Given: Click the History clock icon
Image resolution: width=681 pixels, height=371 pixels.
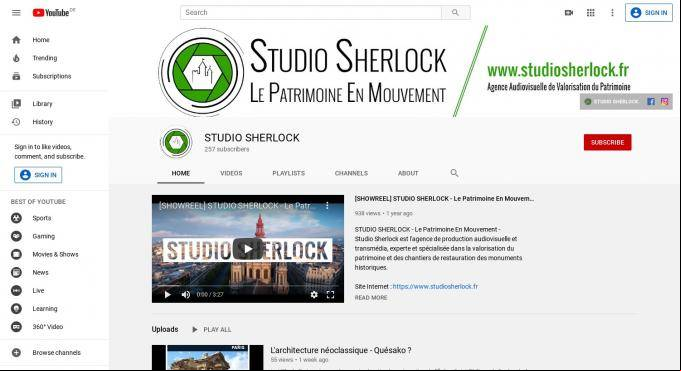Looking at the screenshot, I should click(16, 122).
